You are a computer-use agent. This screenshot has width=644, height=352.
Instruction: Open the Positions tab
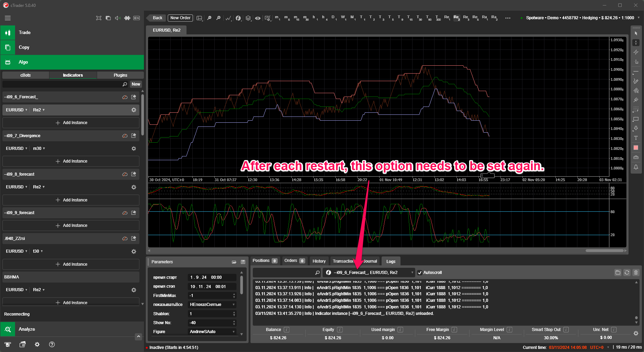tap(265, 261)
